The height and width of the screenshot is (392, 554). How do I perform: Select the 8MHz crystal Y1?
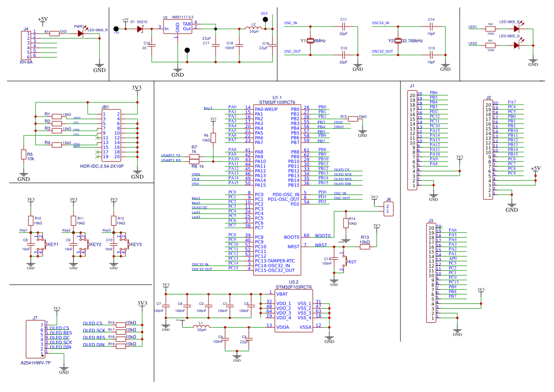(310, 41)
